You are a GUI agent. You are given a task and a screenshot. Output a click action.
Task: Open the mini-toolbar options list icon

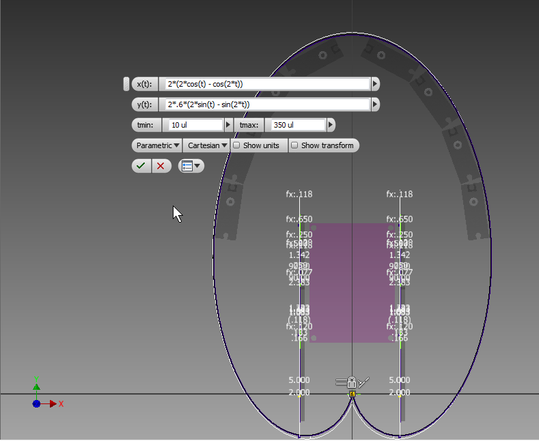point(191,166)
